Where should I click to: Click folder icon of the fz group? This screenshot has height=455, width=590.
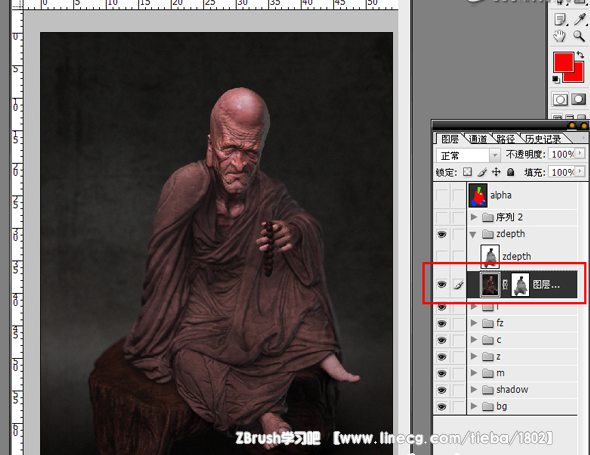click(488, 323)
